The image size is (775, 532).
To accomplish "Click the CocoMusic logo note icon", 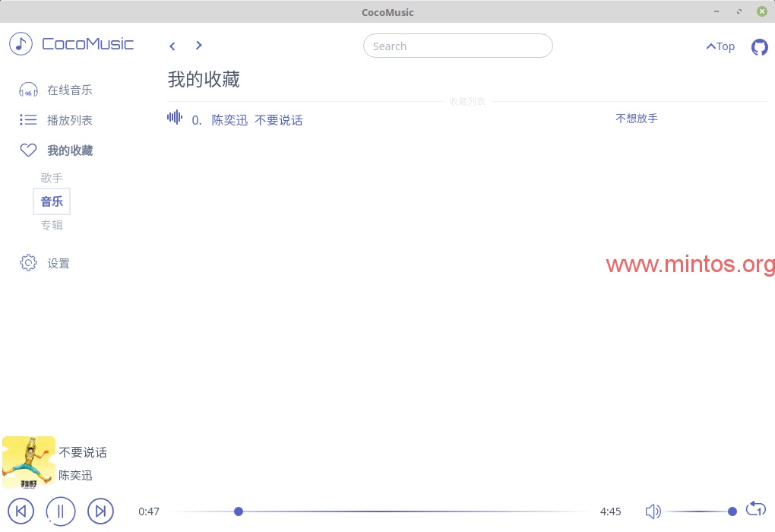I will [x=21, y=43].
